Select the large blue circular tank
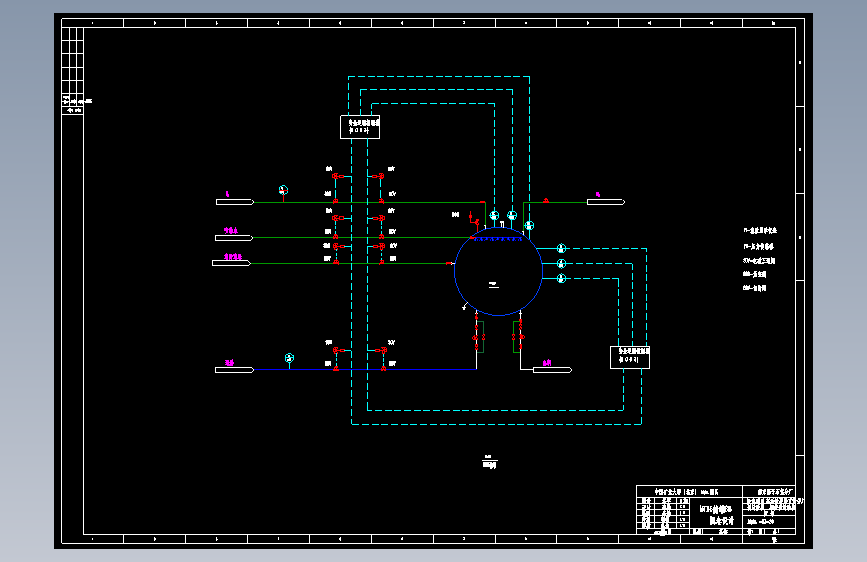The image size is (867, 562). 498,272
